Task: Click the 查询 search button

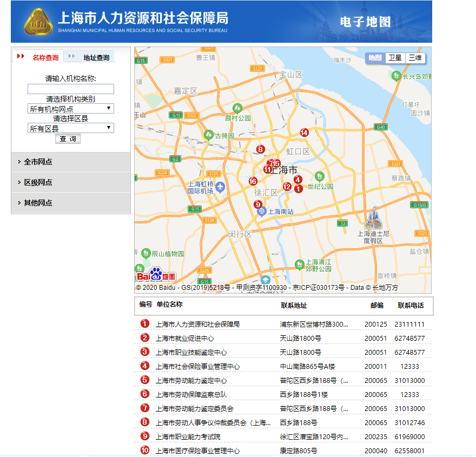Action: [x=68, y=139]
